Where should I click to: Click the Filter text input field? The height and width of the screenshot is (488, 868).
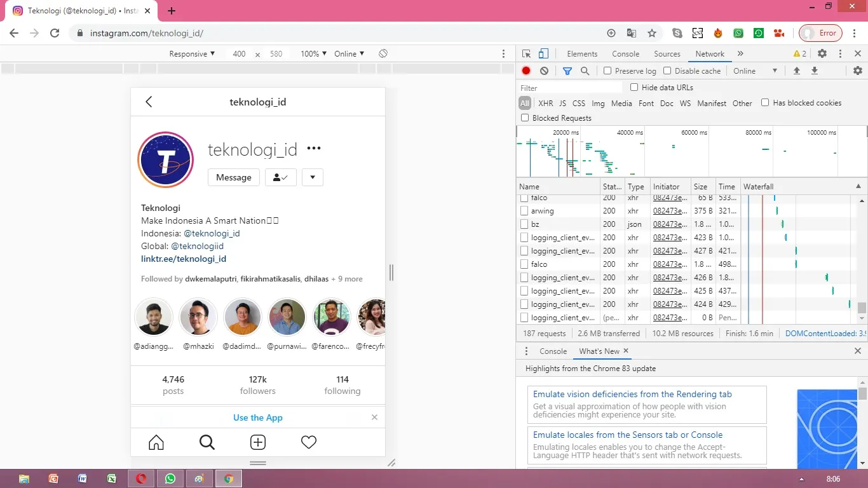570,88
